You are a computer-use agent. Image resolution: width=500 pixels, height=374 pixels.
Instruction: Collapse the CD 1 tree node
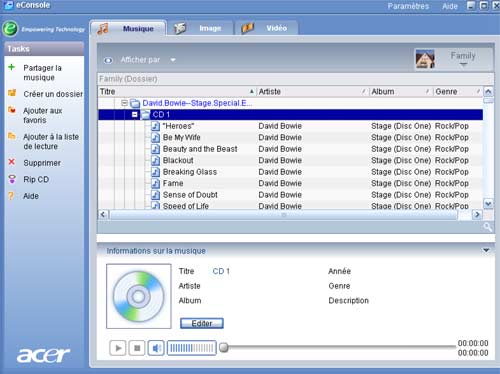(135, 114)
